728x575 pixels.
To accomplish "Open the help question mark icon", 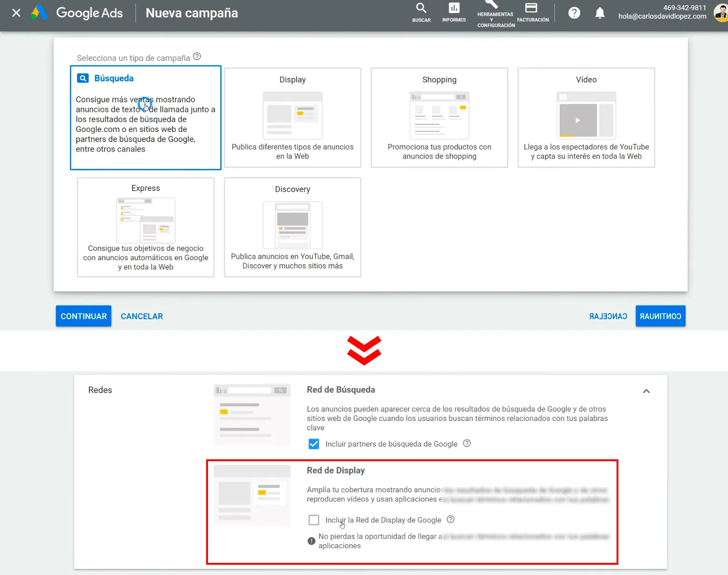I will click(x=574, y=13).
